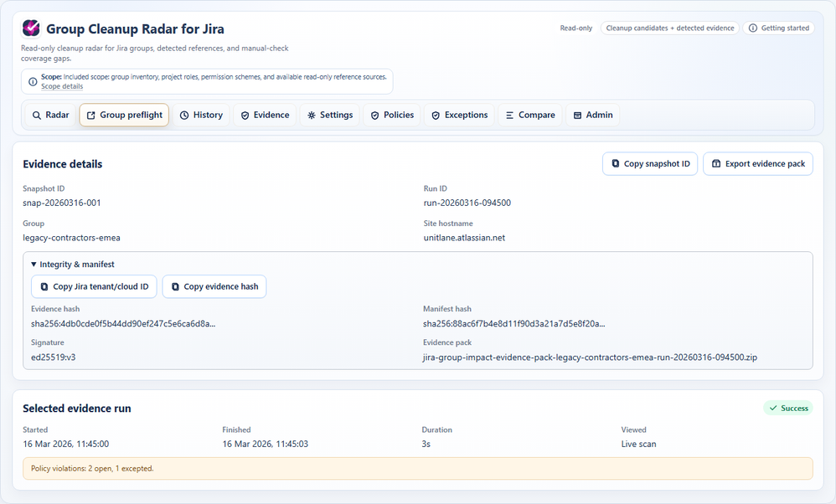Viewport: 836px width, 504px height.
Task: Switch to the Compare tab
Action: (530, 115)
